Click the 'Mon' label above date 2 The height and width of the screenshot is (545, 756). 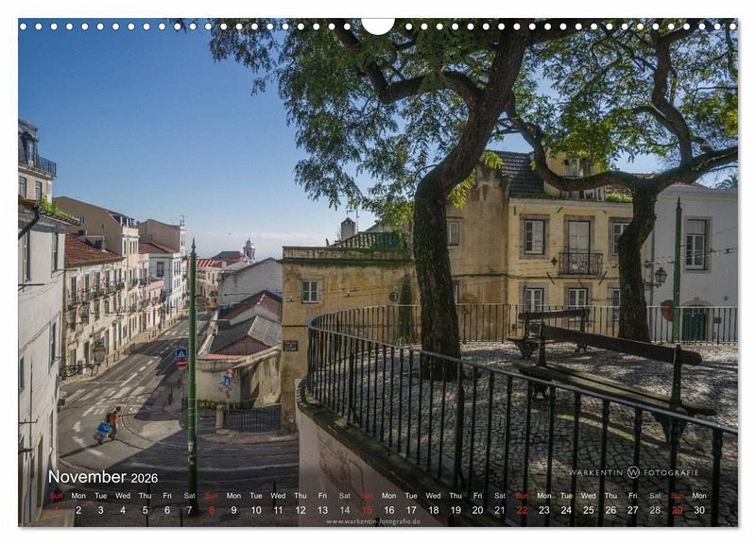[x=78, y=495]
